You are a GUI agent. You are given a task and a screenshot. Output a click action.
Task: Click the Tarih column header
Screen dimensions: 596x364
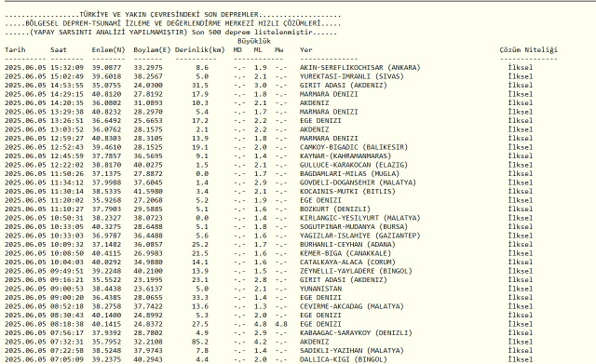click(15, 49)
